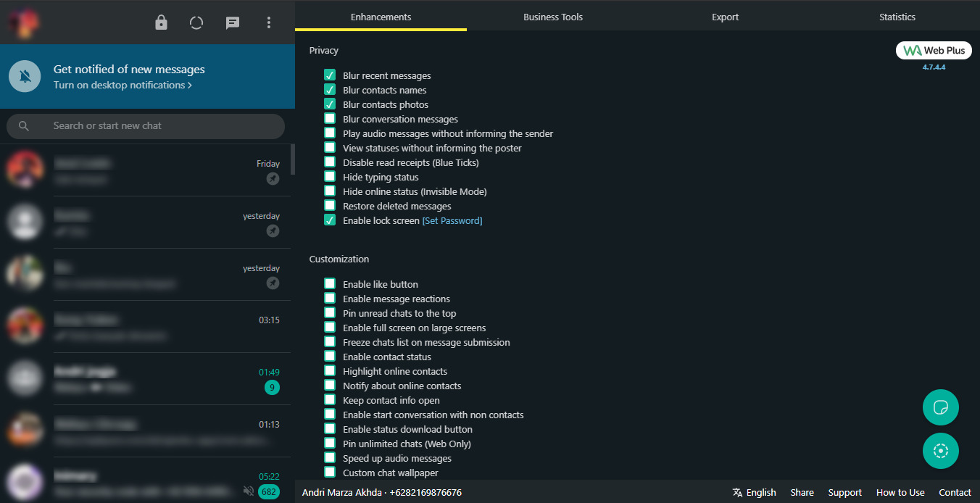
Task: Expand Turn on desktop notifications chevron
Action: pos(190,86)
